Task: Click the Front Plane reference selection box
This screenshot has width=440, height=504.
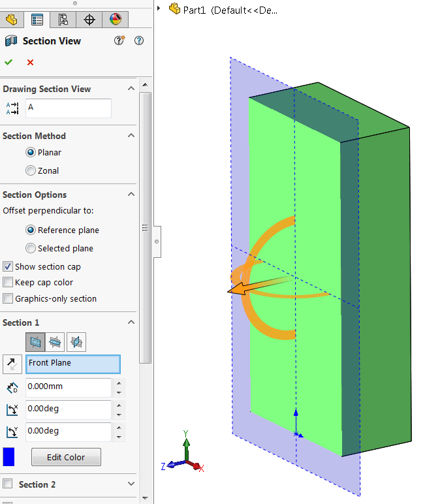Action: coord(73,364)
